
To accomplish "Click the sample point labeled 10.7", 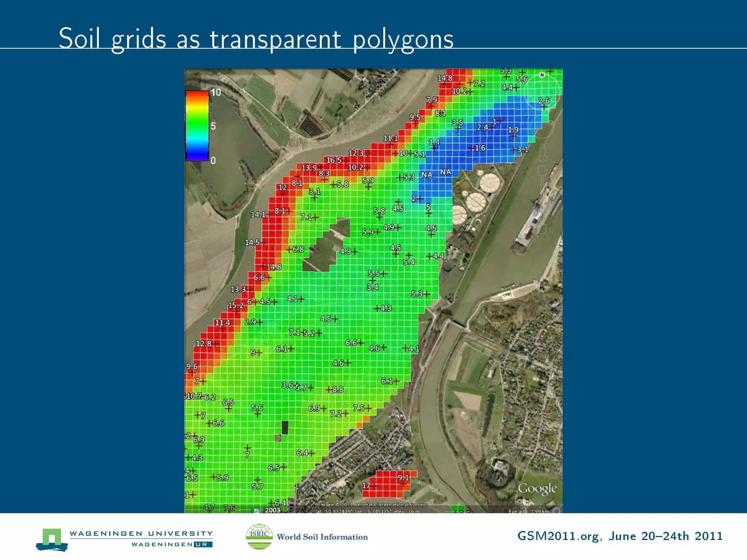I will pos(194,396).
